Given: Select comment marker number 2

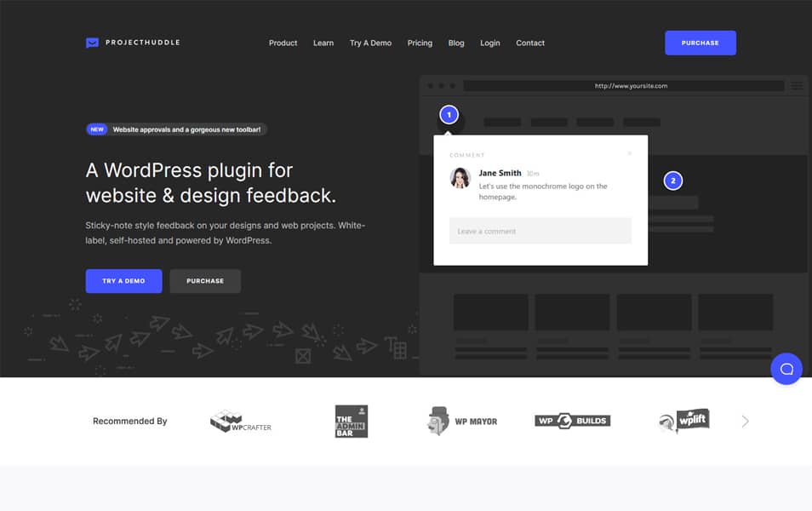Looking at the screenshot, I should (673, 180).
